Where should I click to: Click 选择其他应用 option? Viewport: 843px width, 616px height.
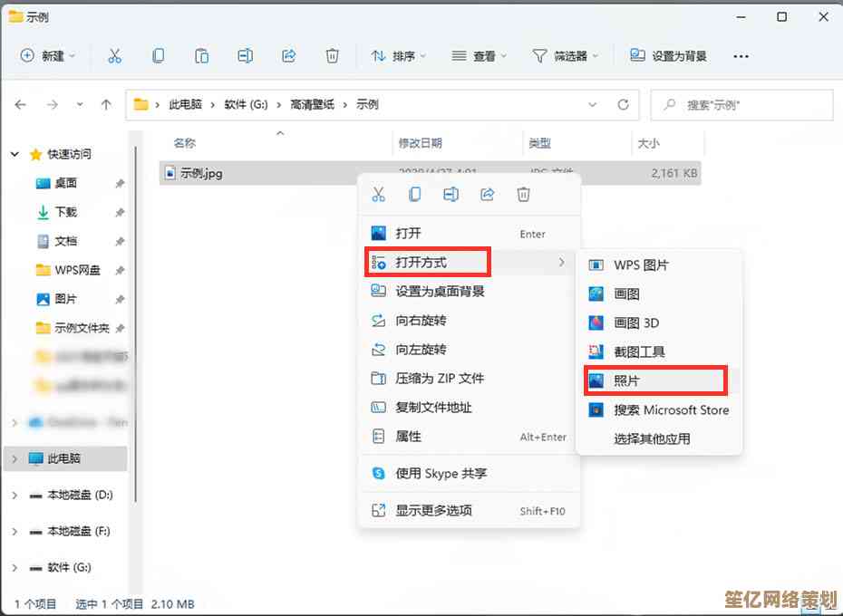tap(652, 438)
